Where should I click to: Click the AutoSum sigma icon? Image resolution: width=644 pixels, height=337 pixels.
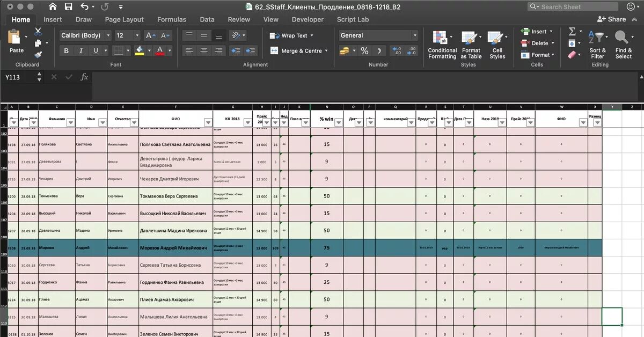pyautogui.click(x=572, y=32)
